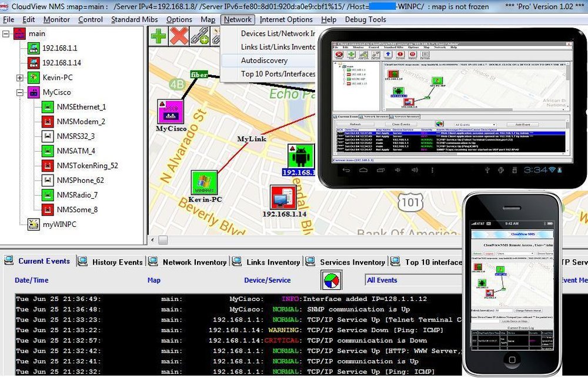
Task: Click the NMSATM_4 green interface icon
Action: tap(47, 150)
